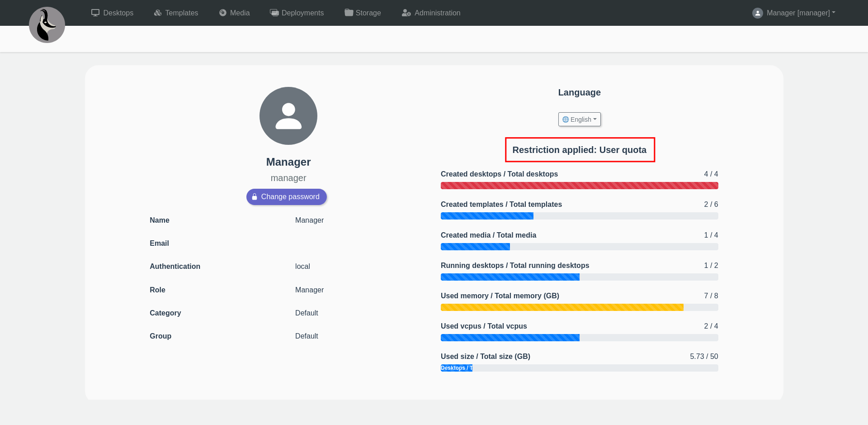
Task: Click the globe icon in language selector
Action: [x=566, y=119]
